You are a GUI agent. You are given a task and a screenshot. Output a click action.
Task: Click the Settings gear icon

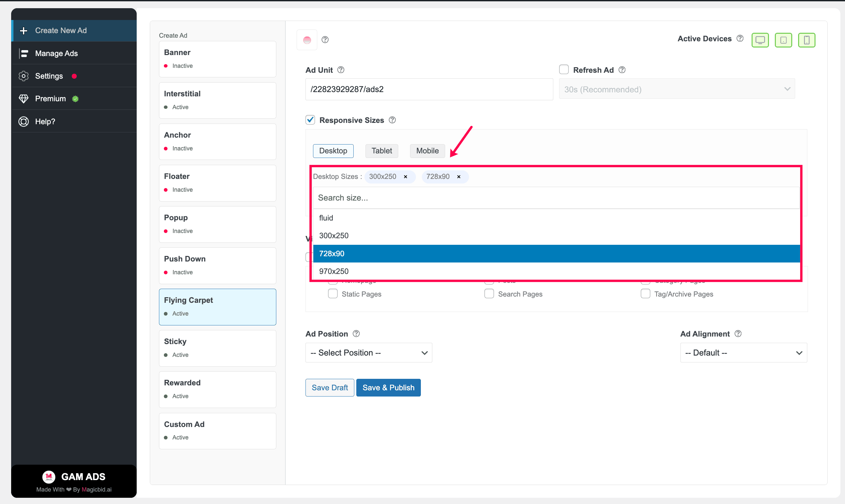(x=23, y=76)
